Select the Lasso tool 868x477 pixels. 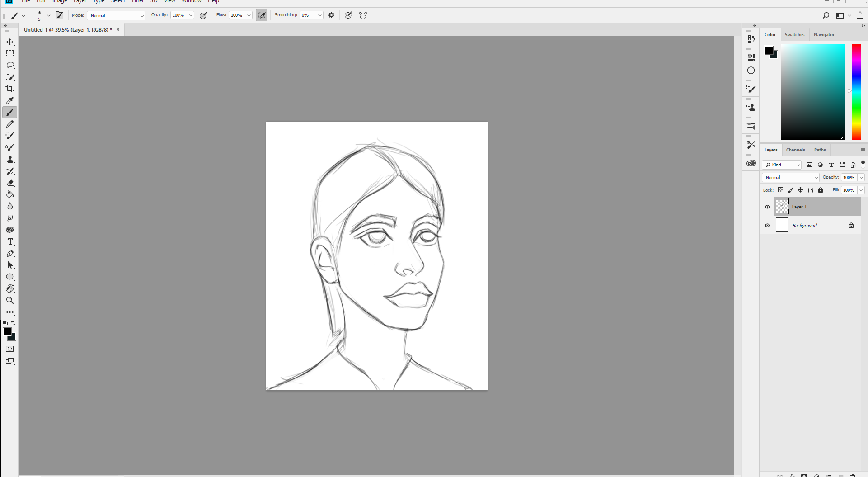pos(10,66)
